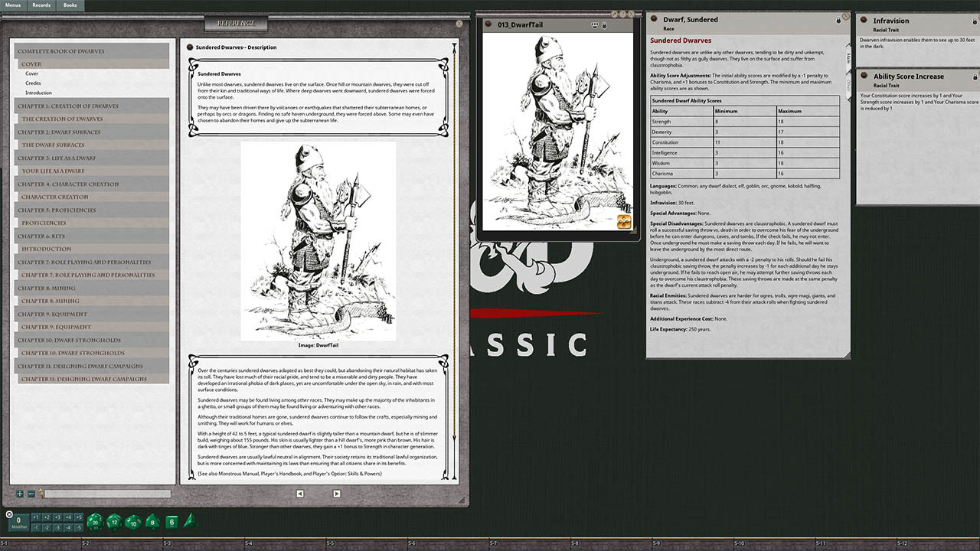980x551 pixels.
Task: Click the orange image toolbar button on DwarfTail
Action: click(624, 222)
